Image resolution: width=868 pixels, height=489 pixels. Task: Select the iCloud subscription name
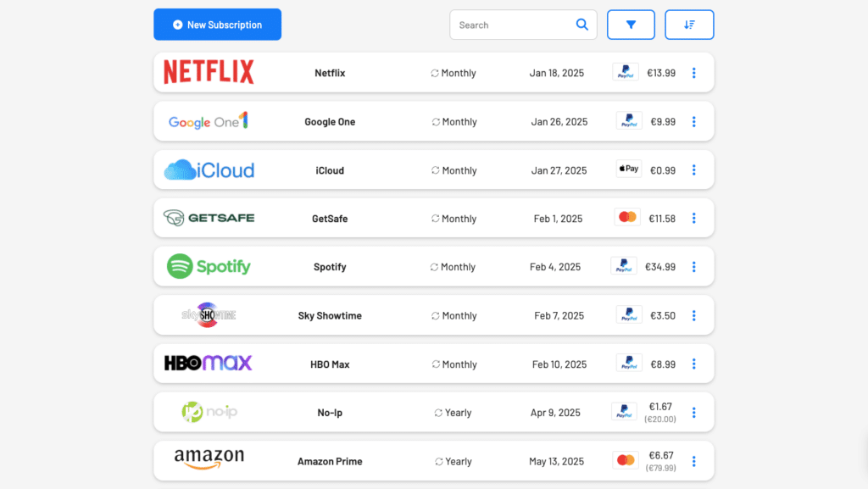click(x=330, y=170)
